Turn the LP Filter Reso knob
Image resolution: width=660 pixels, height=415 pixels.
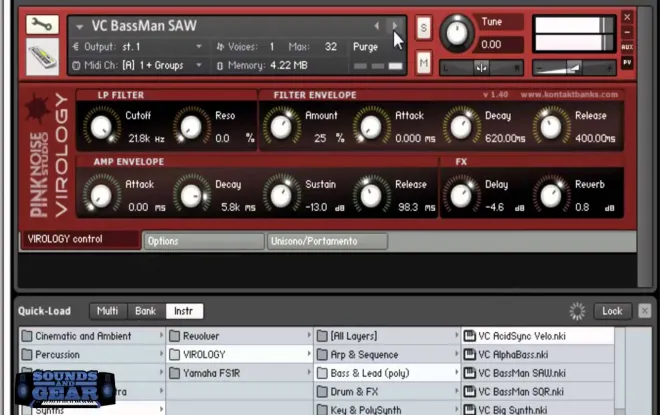(191, 127)
